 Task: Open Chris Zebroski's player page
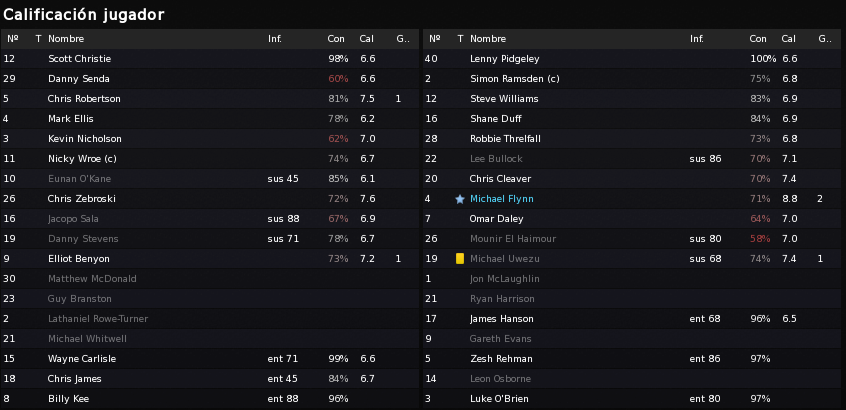click(x=81, y=199)
